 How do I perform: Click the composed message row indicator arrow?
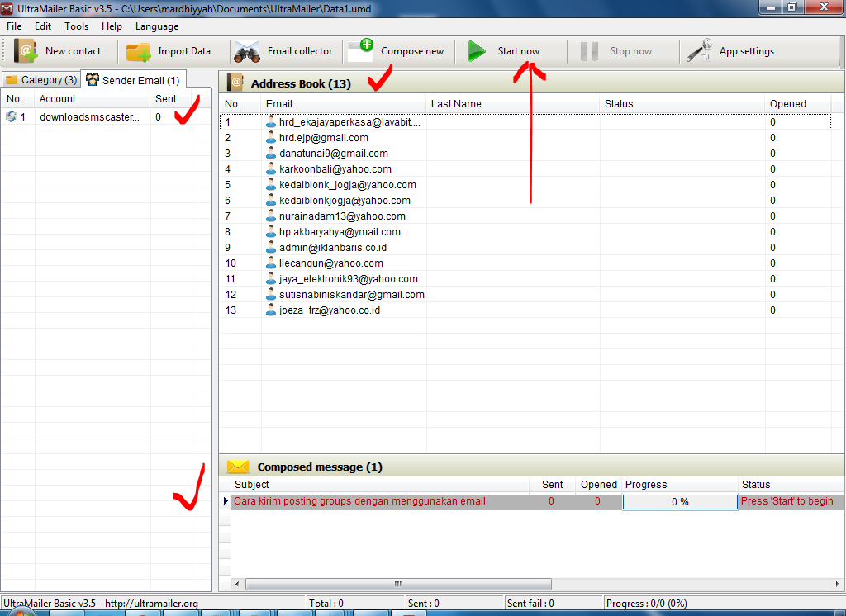(226, 501)
